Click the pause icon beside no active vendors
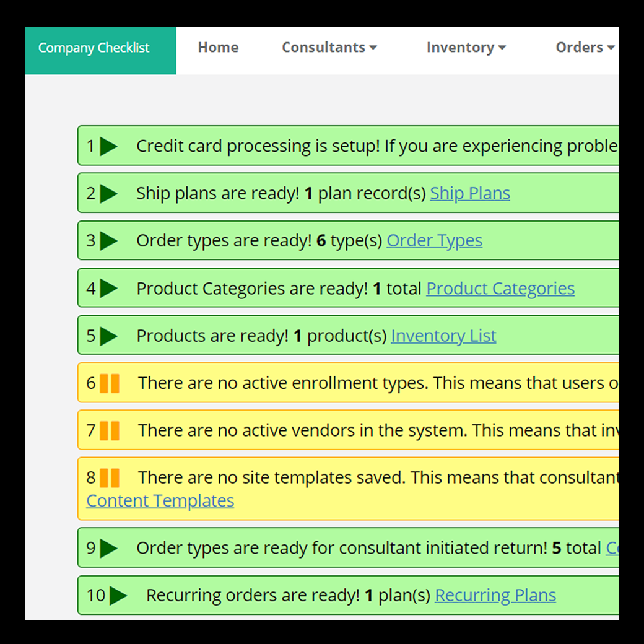The height and width of the screenshot is (644, 644). 110,430
